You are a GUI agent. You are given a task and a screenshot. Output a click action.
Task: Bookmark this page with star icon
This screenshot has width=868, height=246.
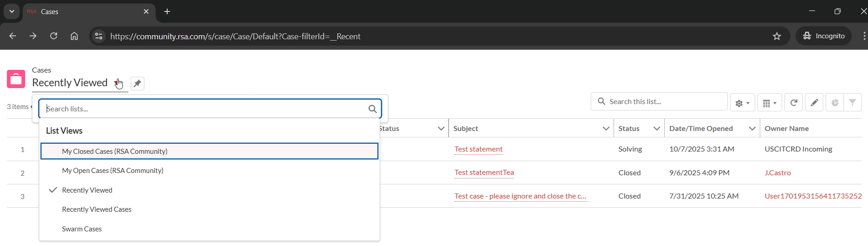[777, 36]
